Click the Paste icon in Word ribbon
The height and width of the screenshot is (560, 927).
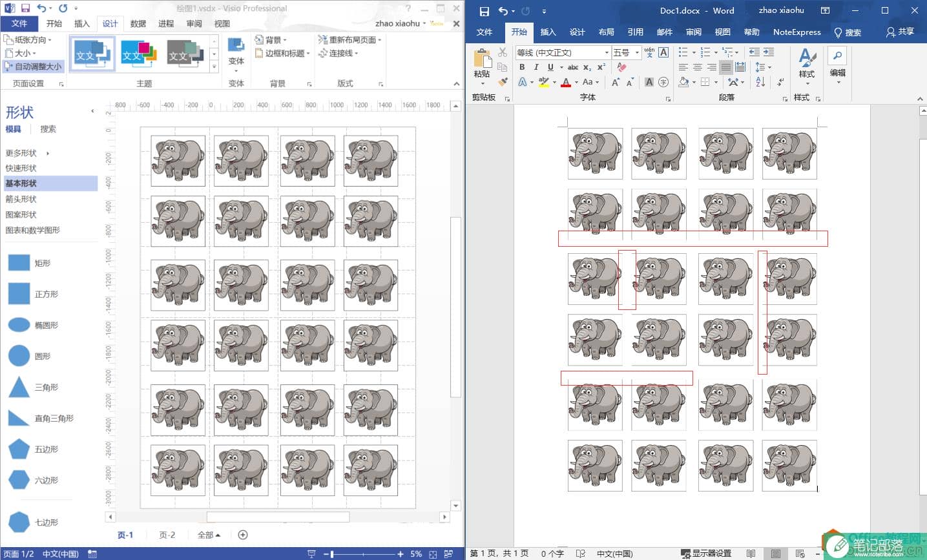pos(482,59)
